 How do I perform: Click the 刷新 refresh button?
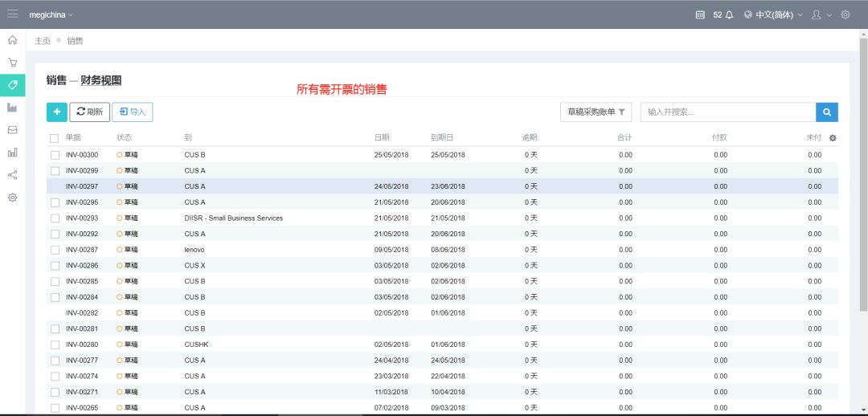[89, 112]
